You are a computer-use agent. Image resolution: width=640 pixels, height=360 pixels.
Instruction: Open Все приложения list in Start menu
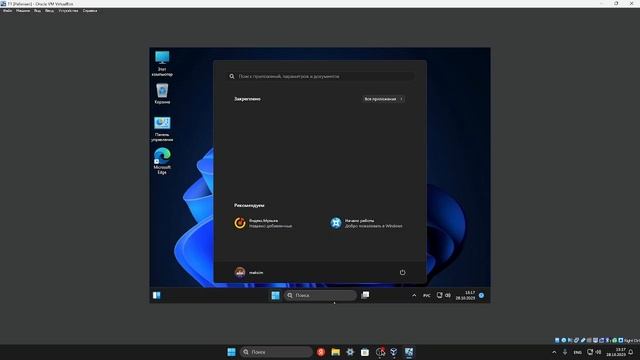(x=383, y=99)
